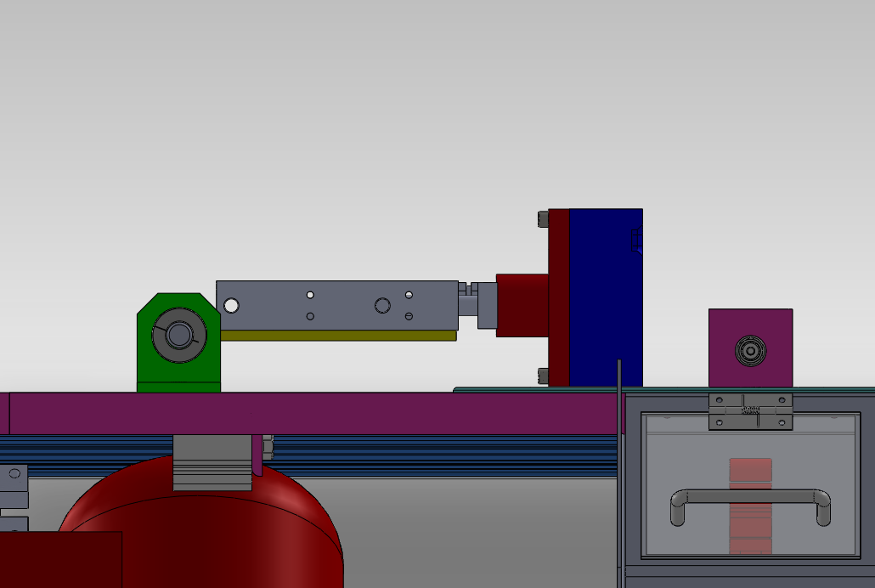Click the large hole at the grey arm's left end
This screenshot has width=875, height=588.
click(x=230, y=305)
